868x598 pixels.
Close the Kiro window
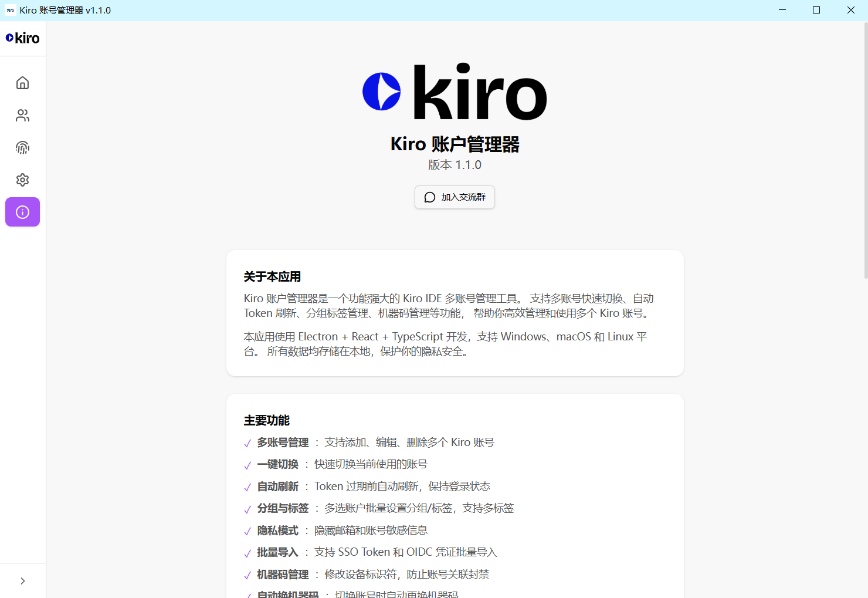coord(851,10)
